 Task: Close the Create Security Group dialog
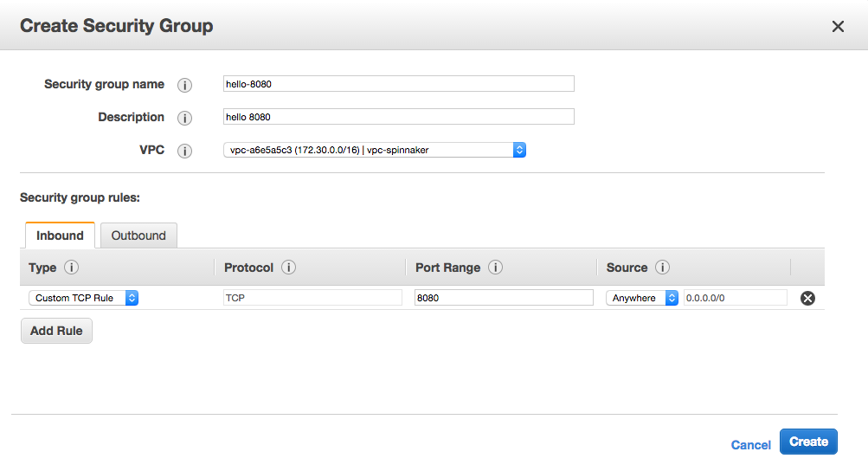click(838, 27)
